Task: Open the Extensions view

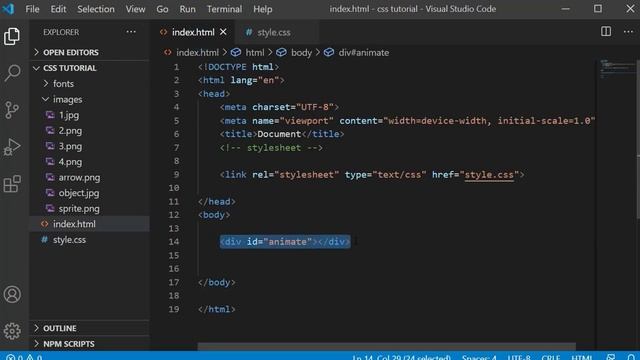Action: (12, 184)
